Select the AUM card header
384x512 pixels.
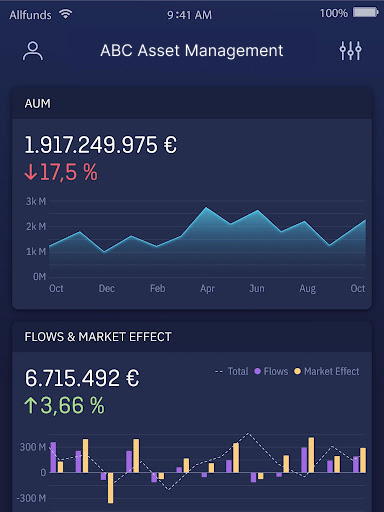click(192, 104)
